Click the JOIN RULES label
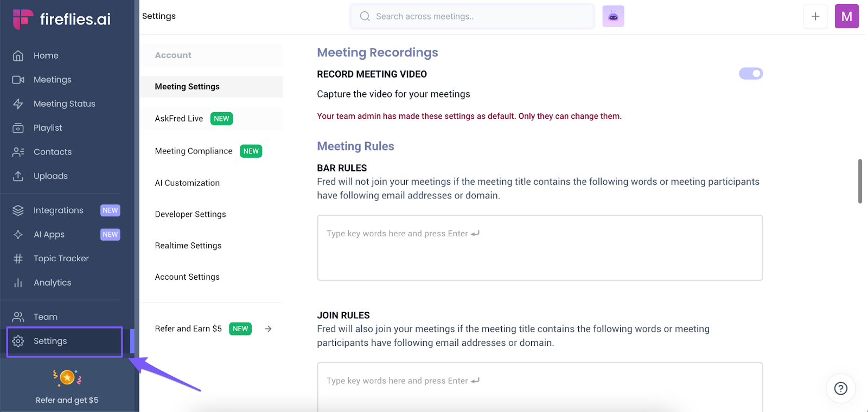 point(343,316)
